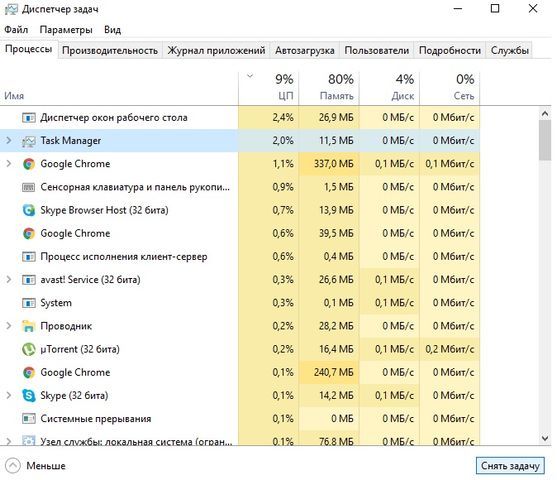Click the Снять задачу button
The image size is (557, 480).
[510, 466]
